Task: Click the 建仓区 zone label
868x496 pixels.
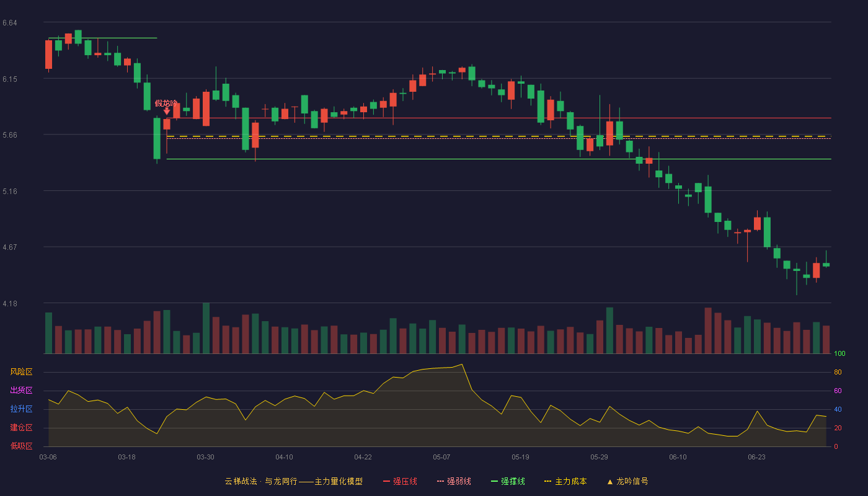Action: coord(21,428)
